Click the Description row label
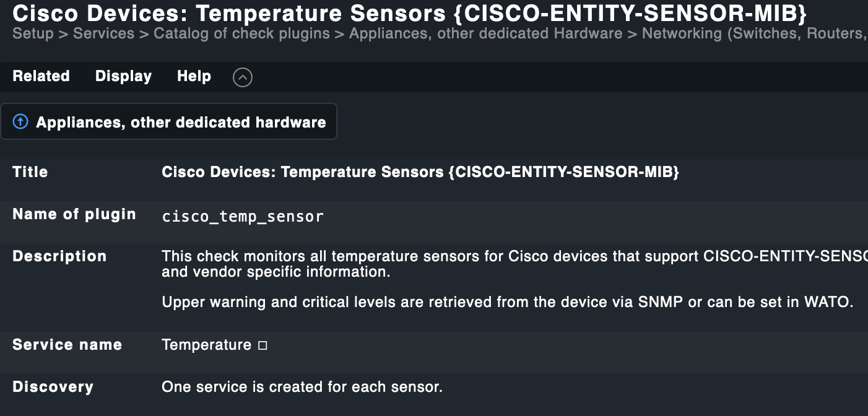The width and height of the screenshot is (868, 416). tap(59, 256)
